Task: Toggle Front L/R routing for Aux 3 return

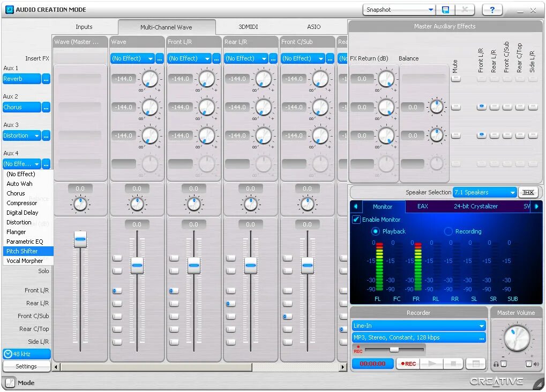Action: click(x=482, y=135)
